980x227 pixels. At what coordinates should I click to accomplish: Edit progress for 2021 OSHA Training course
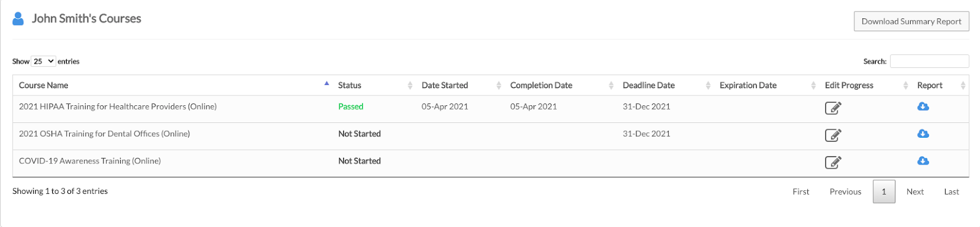833,135
